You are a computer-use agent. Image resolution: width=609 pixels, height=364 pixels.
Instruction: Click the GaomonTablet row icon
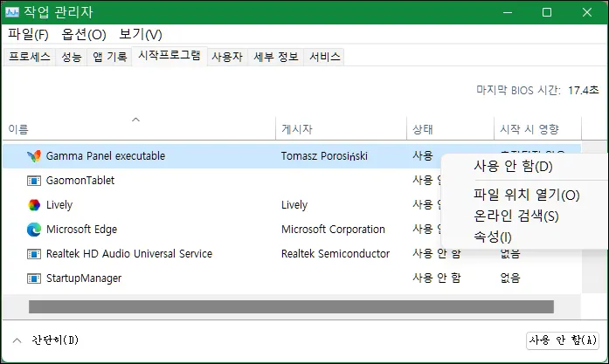34,181
